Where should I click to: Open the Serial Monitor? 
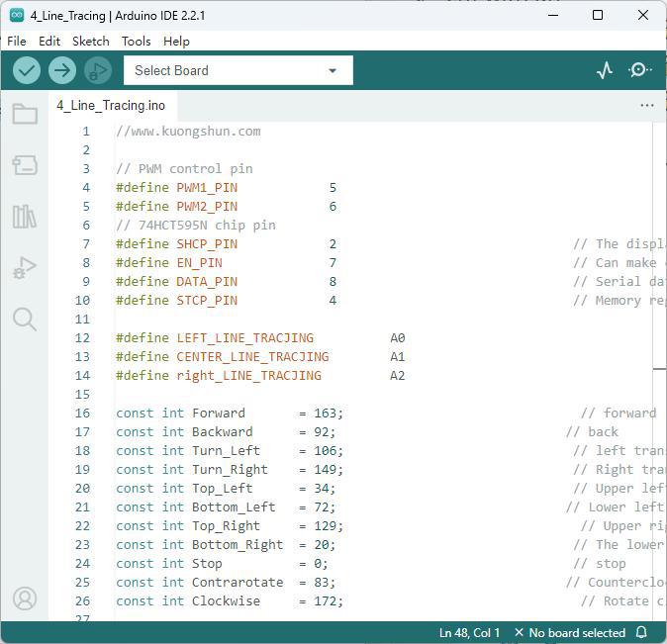coord(639,70)
